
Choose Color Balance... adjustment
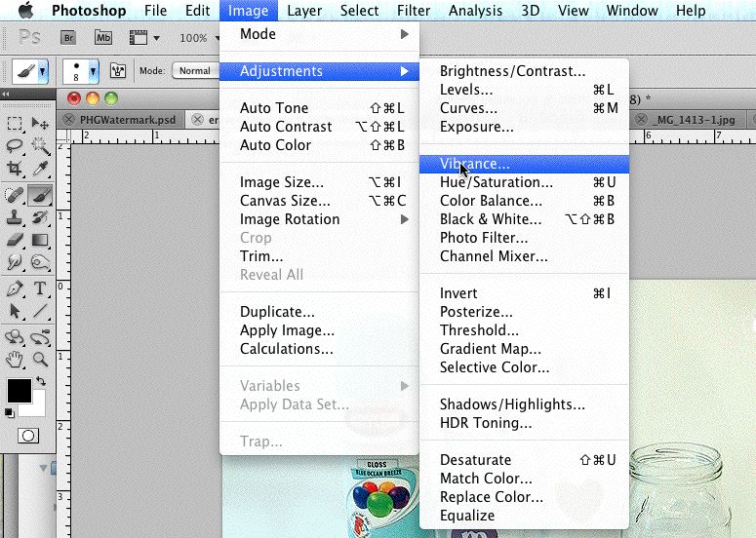pyautogui.click(x=524, y=201)
